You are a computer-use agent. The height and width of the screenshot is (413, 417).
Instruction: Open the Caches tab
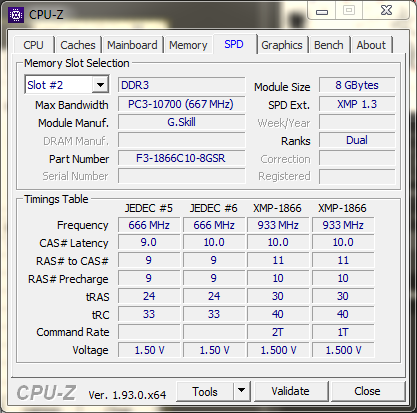click(78, 45)
